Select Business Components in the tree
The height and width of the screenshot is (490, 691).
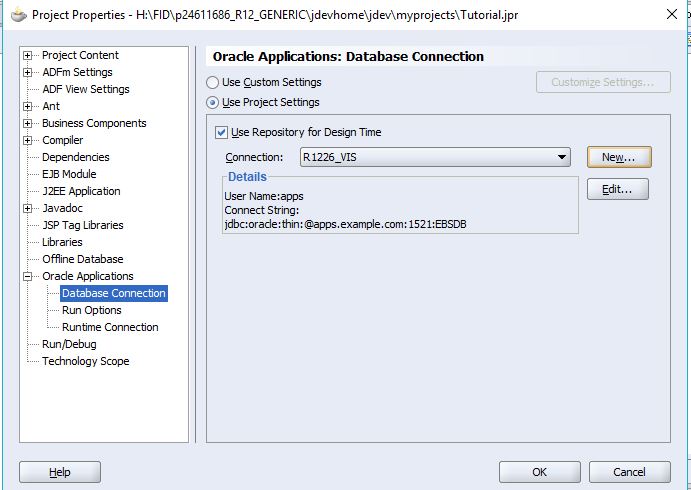(x=94, y=123)
